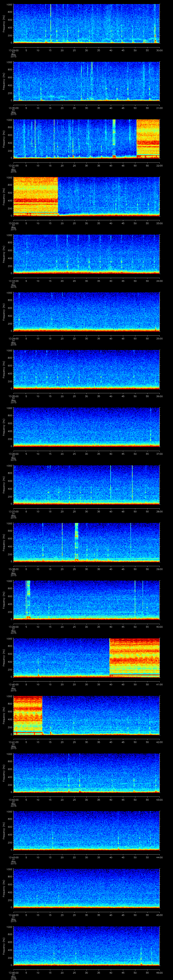Viewport: 173px width, 980px height.
Task: Click the 13:37:00 start time label
Action: coord(13,511)
